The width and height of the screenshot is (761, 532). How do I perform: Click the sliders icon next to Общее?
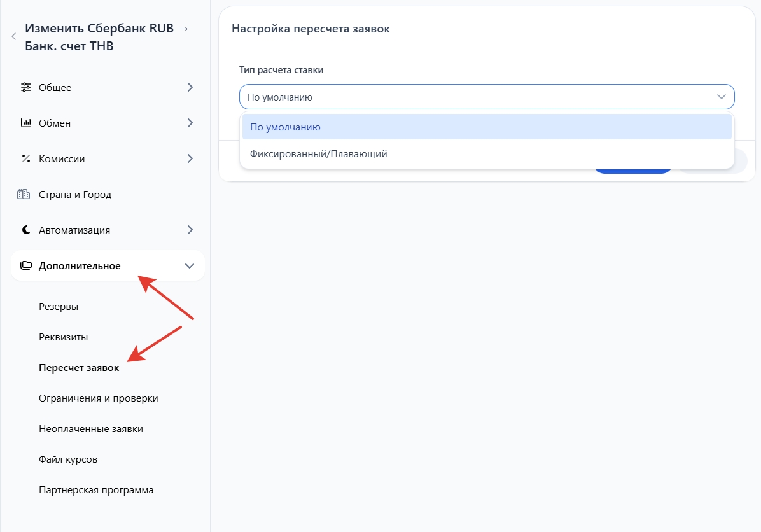point(26,87)
